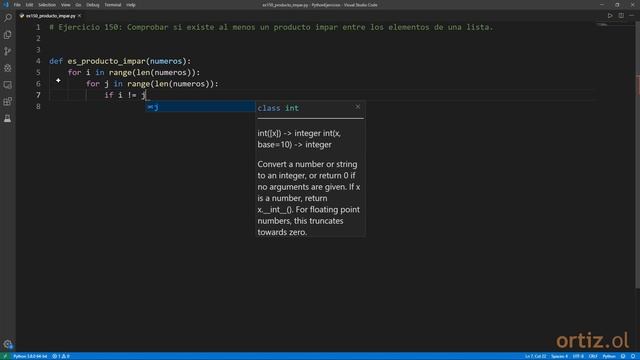Open the View menu

click(x=66, y=5)
